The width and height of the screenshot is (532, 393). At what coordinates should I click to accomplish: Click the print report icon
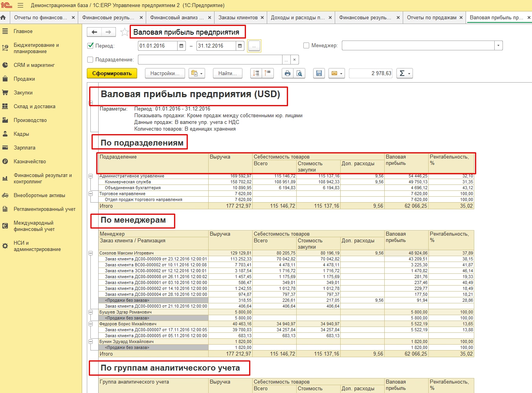coord(288,74)
